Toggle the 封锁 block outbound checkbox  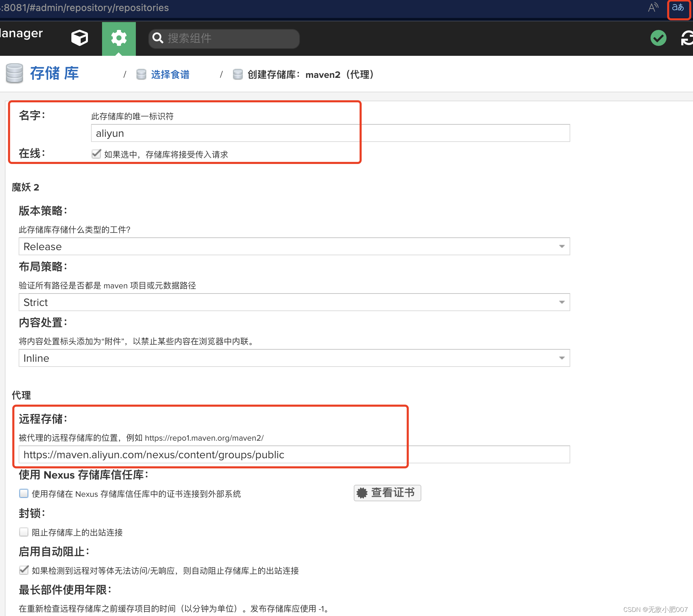coord(24,532)
